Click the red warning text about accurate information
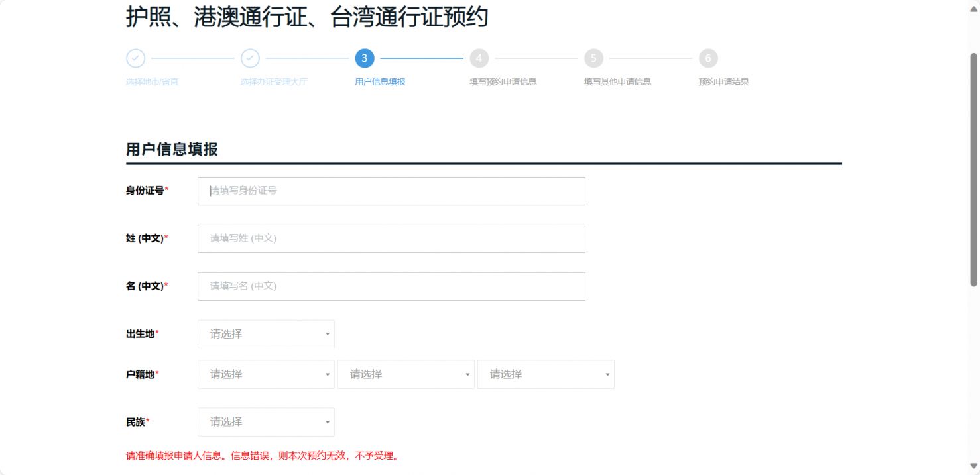The image size is (980, 475). tap(262, 456)
